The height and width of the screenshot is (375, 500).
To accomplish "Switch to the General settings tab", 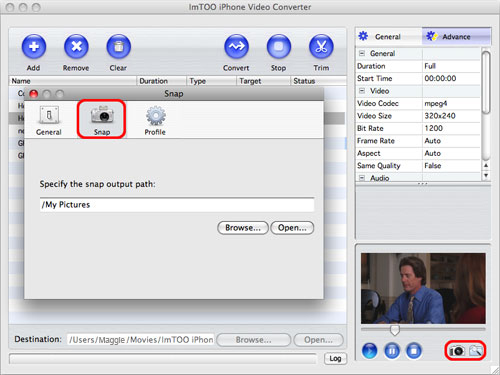I will [x=389, y=36].
